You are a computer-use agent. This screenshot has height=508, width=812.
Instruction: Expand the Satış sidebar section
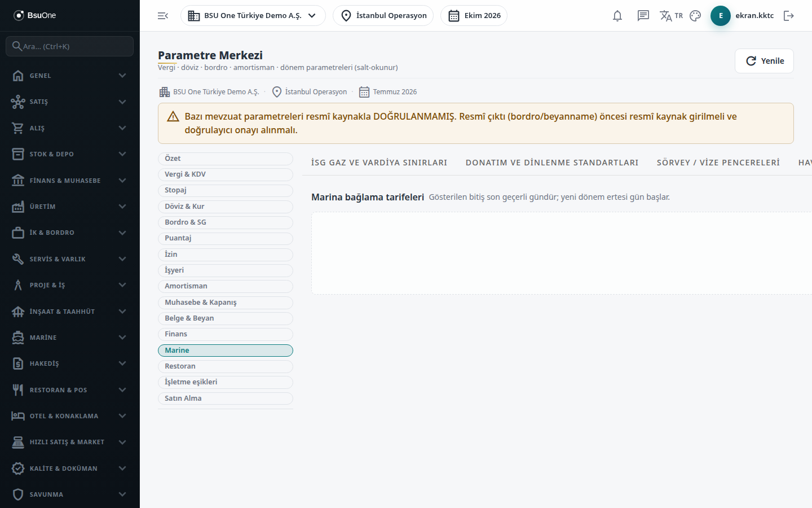[x=70, y=102]
